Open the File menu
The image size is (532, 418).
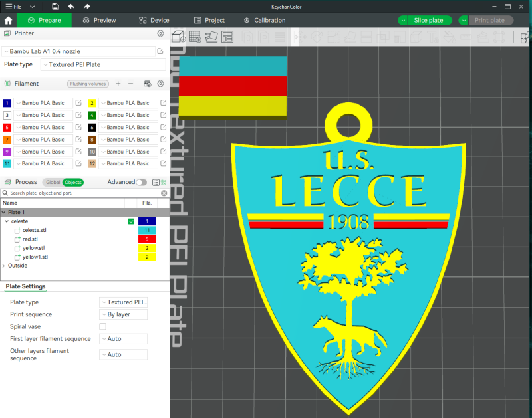(x=13, y=7)
